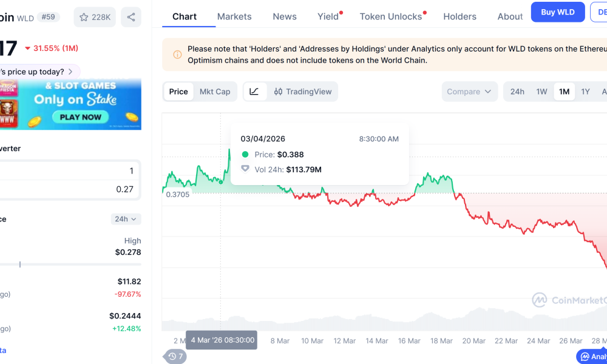Switch to the Markets tab
This screenshot has width=607, height=364.
[x=234, y=16]
